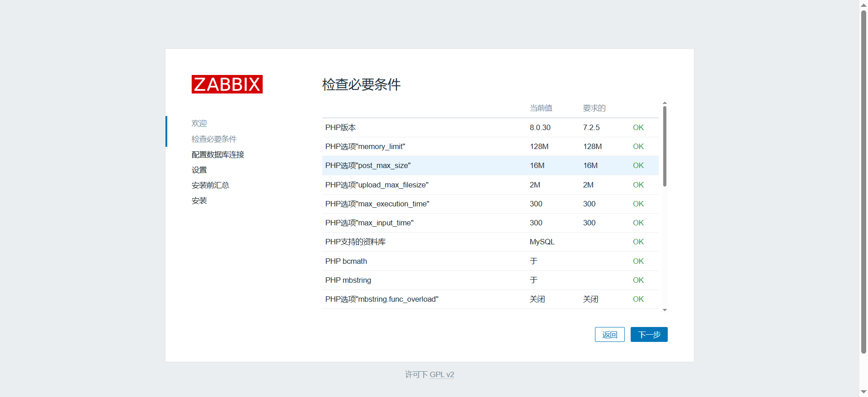This screenshot has width=868, height=397.
Task: Click the PHP版本 row label
Action: (x=340, y=128)
